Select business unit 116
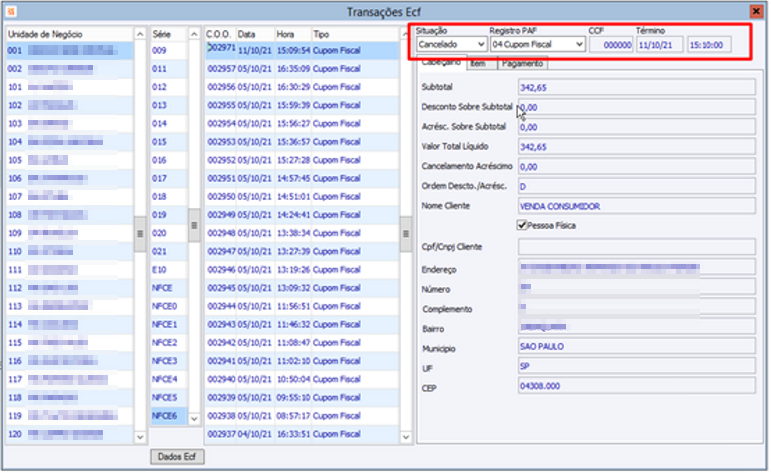Image resolution: width=771 pixels, height=473 pixels. pyautogui.click(x=69, y=361)
